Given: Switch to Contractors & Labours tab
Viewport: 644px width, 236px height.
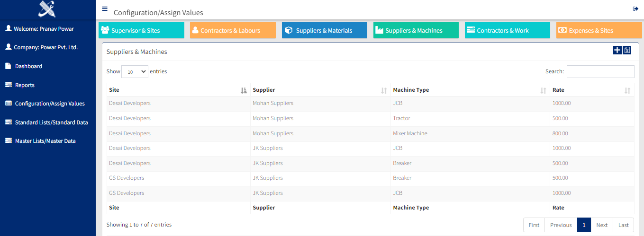Looking at the screenshot, I should pos(233,30).
